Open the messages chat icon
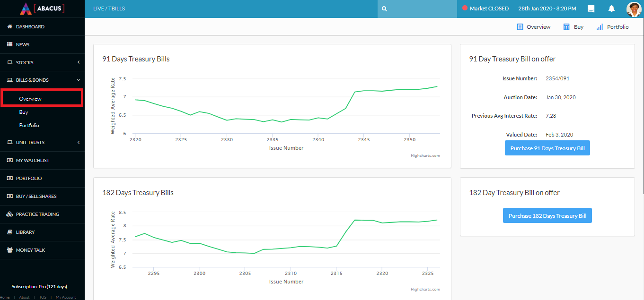 tap(591, 9)
